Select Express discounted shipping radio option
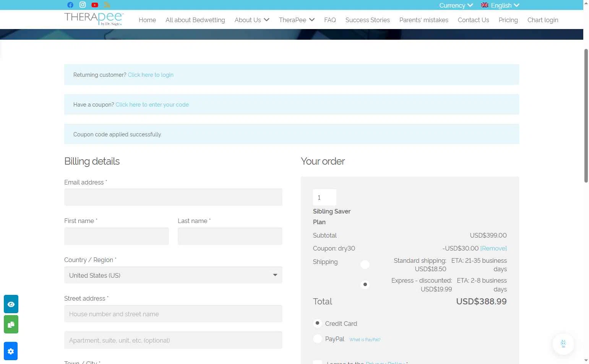The image size is (589, 364). click(365, 284)
